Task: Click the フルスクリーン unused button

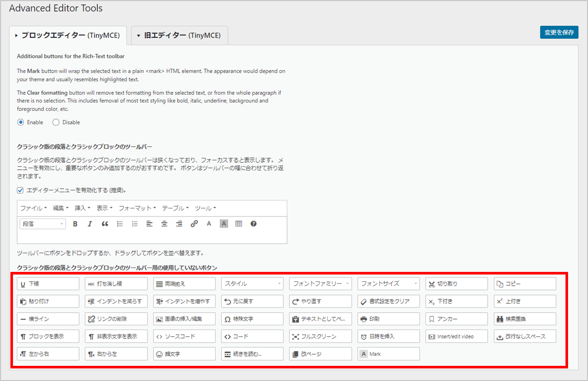Action: coord(320,336)
